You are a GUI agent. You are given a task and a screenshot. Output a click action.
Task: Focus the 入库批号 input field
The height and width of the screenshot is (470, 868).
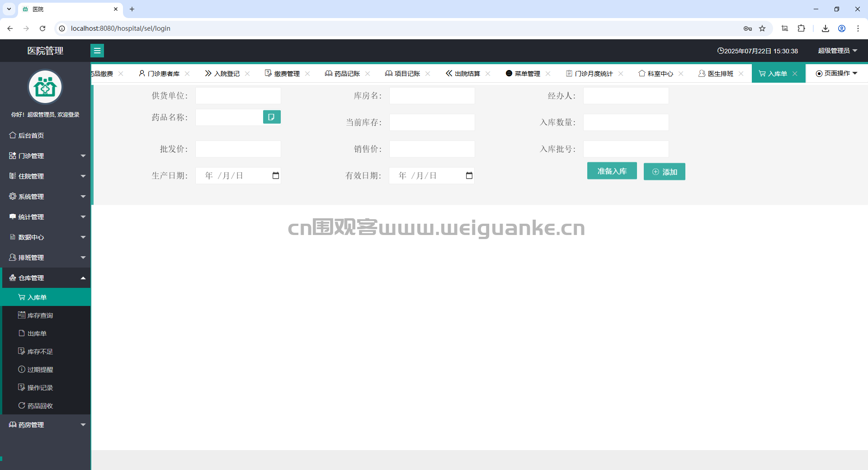(626, 149)
